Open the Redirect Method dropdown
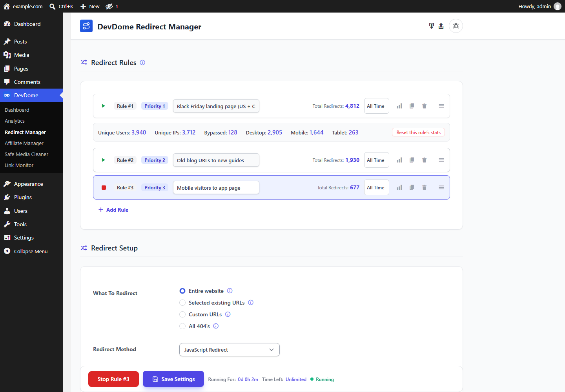 pos(230,350)
